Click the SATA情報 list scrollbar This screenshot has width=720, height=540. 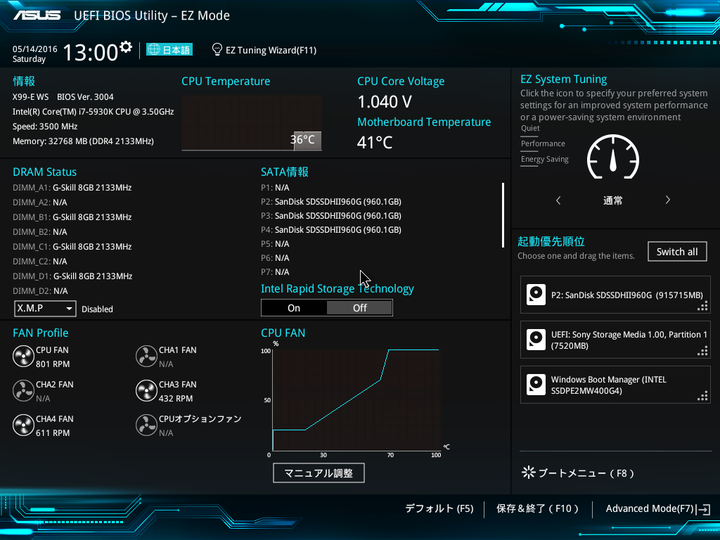click(x=503, y=215)
